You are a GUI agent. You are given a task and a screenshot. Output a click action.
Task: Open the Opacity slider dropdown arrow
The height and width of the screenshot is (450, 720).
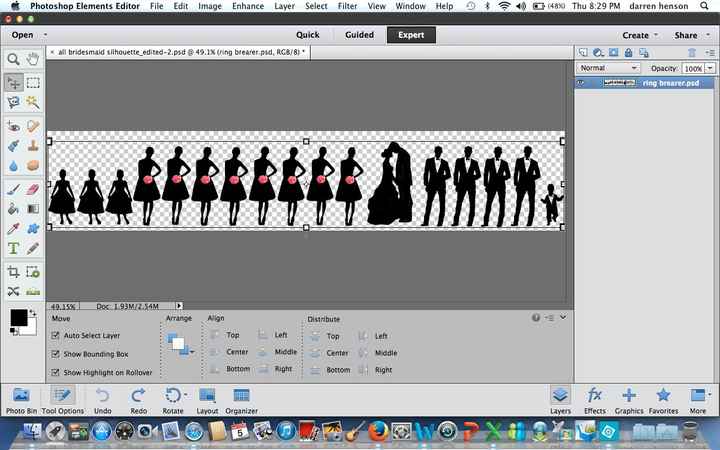(x=710, y=68)
